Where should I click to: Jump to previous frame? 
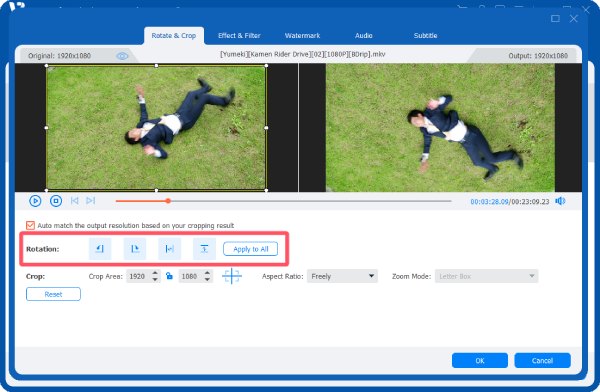tap(75, 201)
